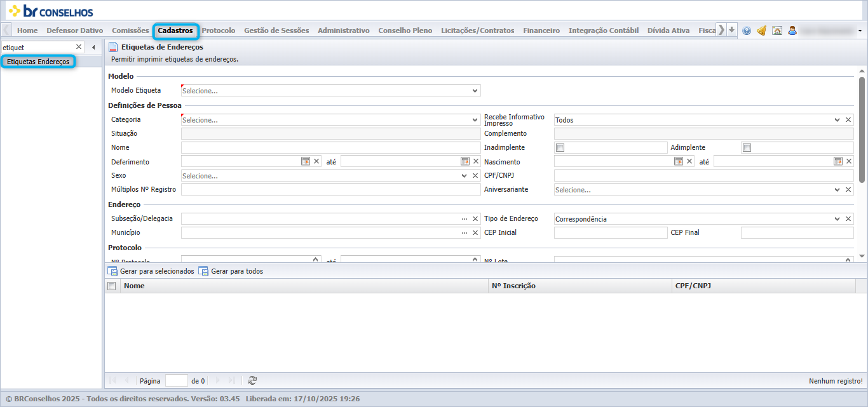Viewport: 868px width, 407px height.
Task: Open the Financeiro menu tab
Action: 541,30
